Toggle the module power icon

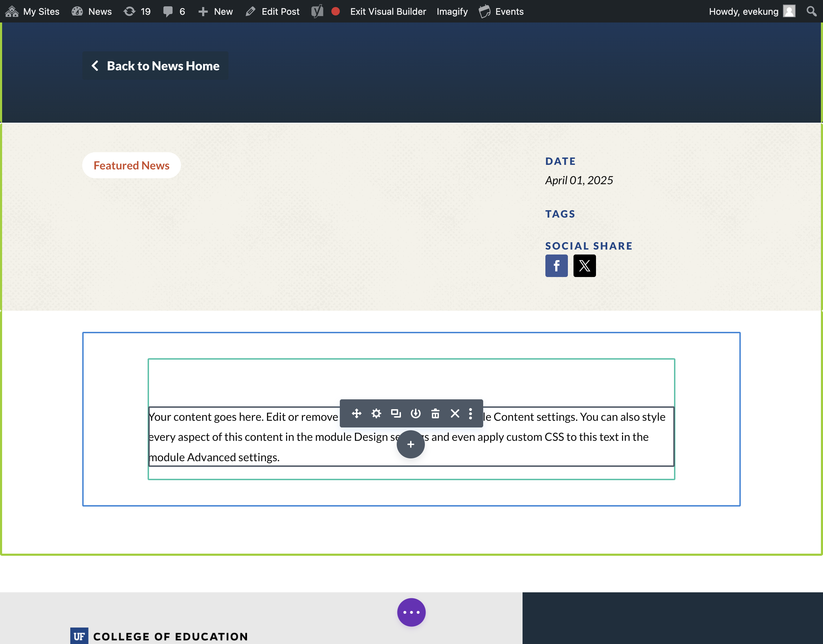click(x=416, y=414)
